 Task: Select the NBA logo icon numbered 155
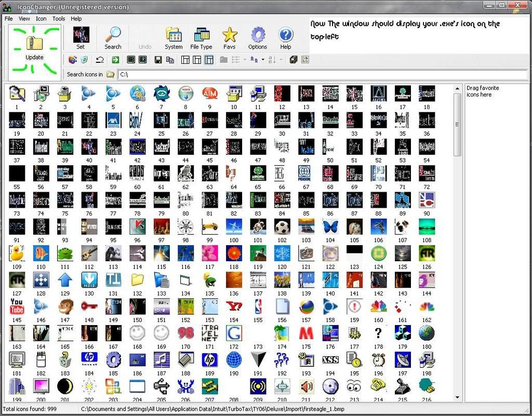(x=258, y=306)
